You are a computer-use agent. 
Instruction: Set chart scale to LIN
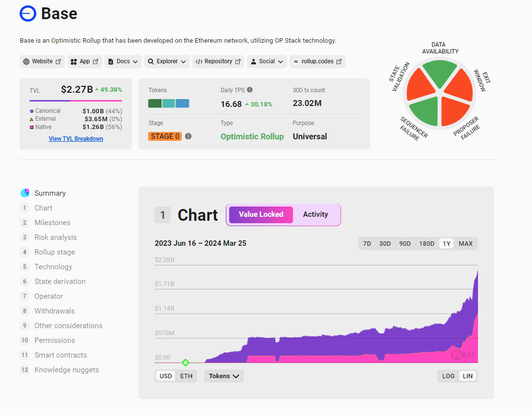[468, 376]
